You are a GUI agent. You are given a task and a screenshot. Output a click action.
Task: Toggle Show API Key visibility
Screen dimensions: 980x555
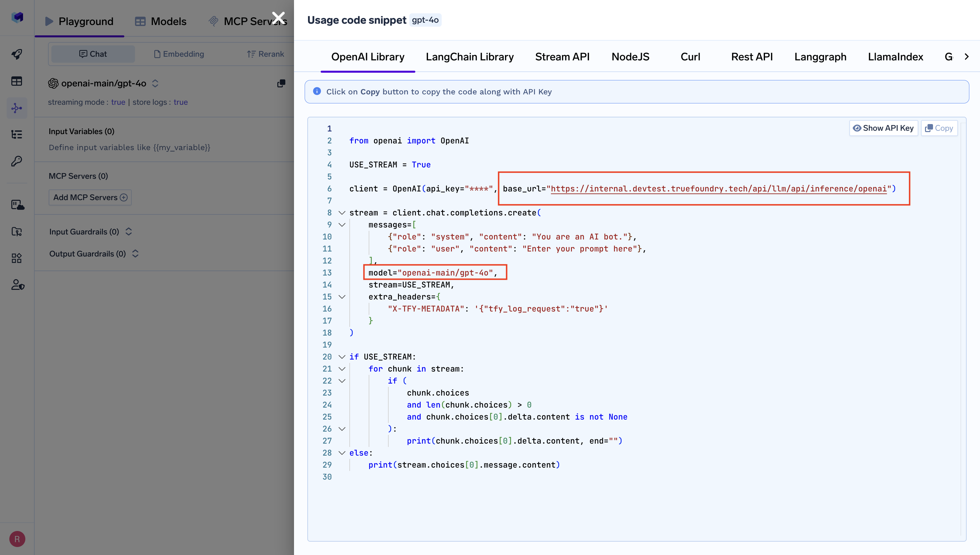[883, 128]
